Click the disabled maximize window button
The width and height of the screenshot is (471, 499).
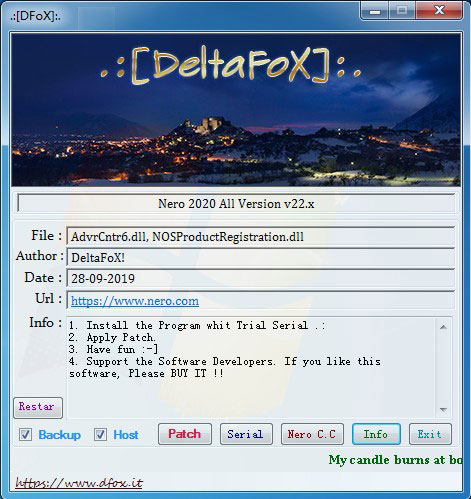click(402, 11)
